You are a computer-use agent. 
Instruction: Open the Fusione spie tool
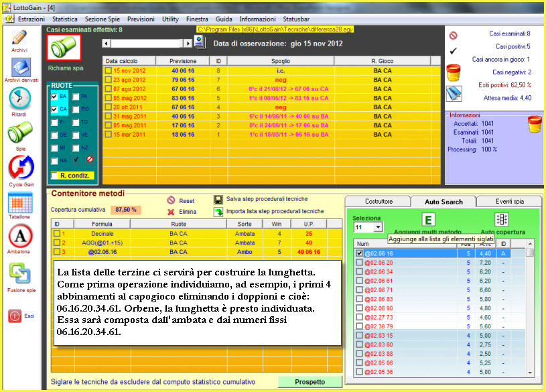coord(20,274)
